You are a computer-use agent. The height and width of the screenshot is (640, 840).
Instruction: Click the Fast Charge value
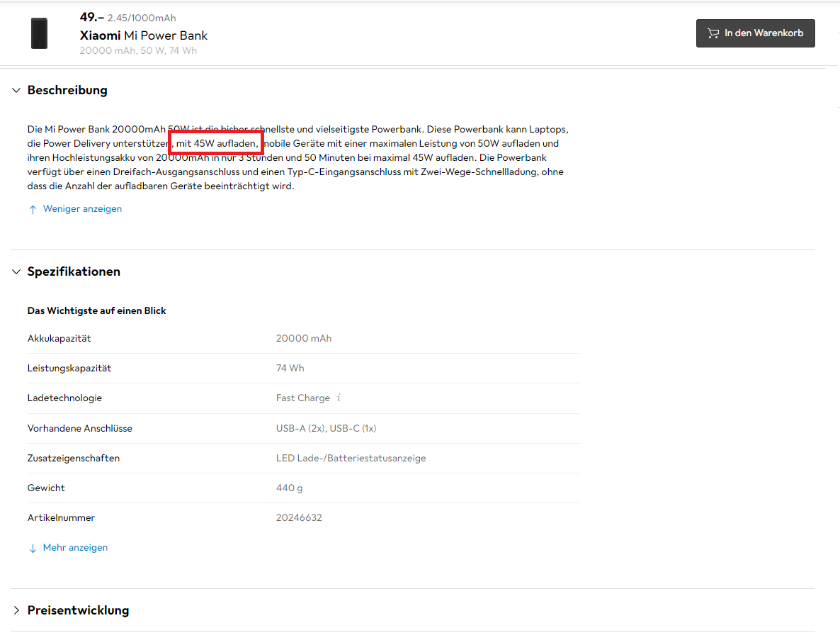coord(302,398)
